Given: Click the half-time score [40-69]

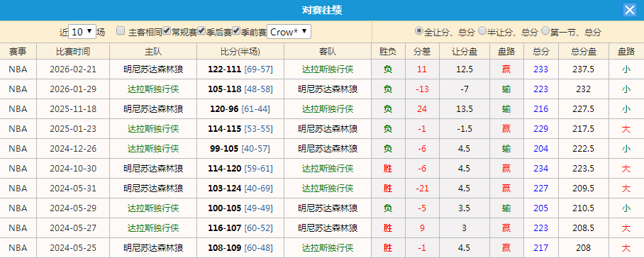Looking at the screenshot, I should [258, 189].
